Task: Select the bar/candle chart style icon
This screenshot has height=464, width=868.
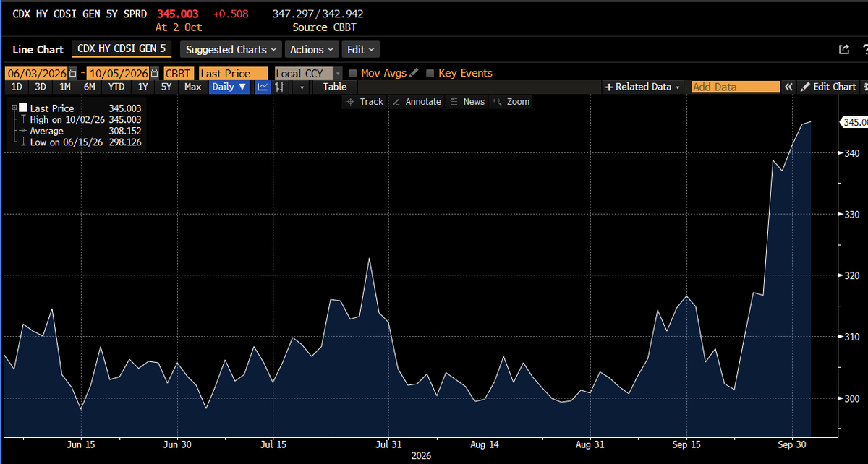Action: pyautogui.click(x=280, y=87)
